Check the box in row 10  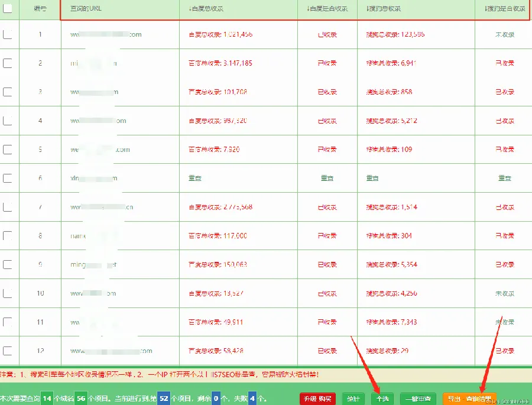pos(8,293)
